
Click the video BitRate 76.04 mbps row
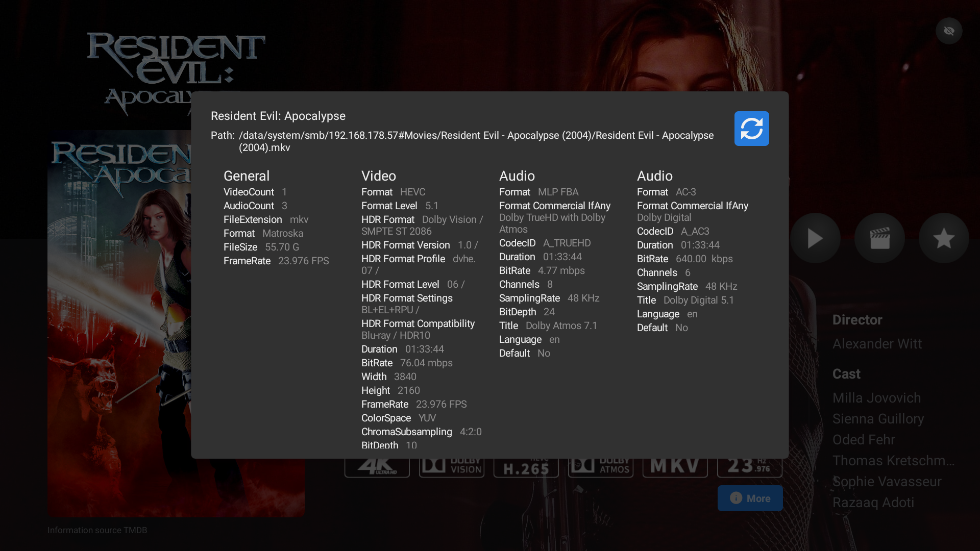coord(407,363)
